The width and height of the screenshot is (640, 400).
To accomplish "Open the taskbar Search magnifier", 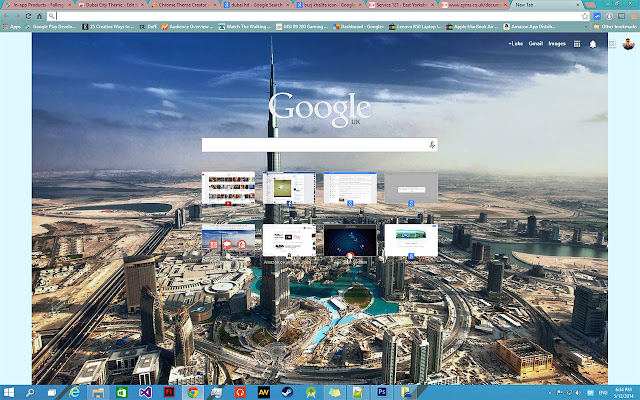I will [30, 393].
